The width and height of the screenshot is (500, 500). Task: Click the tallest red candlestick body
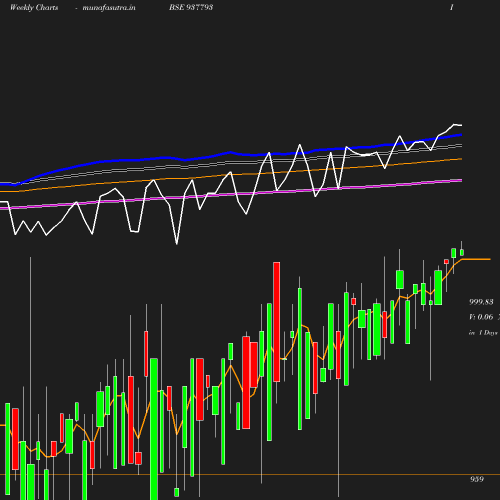point(276,322)
